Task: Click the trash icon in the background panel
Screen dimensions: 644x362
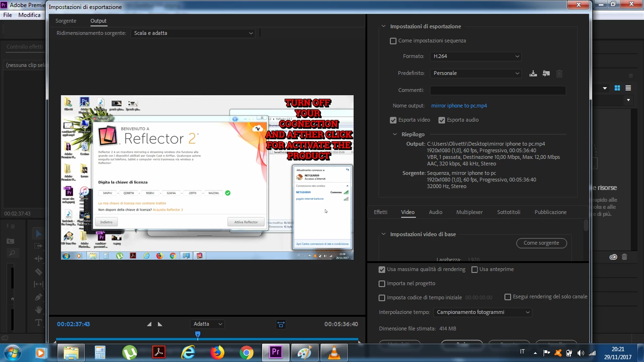Action: pos(624,257)
